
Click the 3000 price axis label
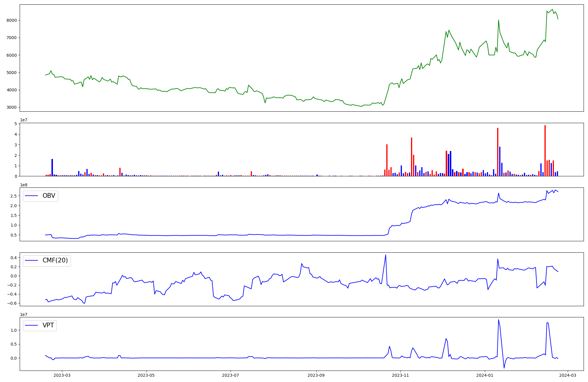point(12,107)
